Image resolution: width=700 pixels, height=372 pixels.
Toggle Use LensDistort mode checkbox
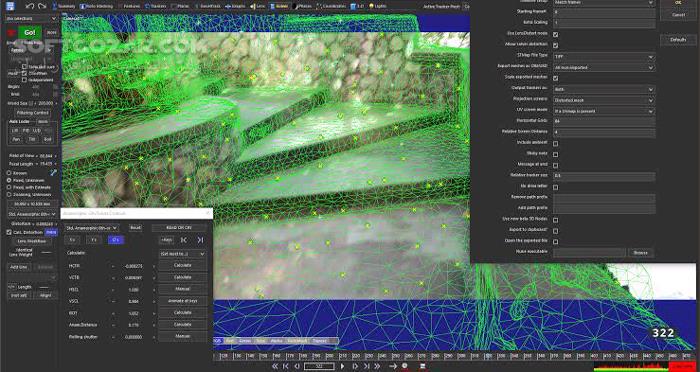tap(555, 34)
